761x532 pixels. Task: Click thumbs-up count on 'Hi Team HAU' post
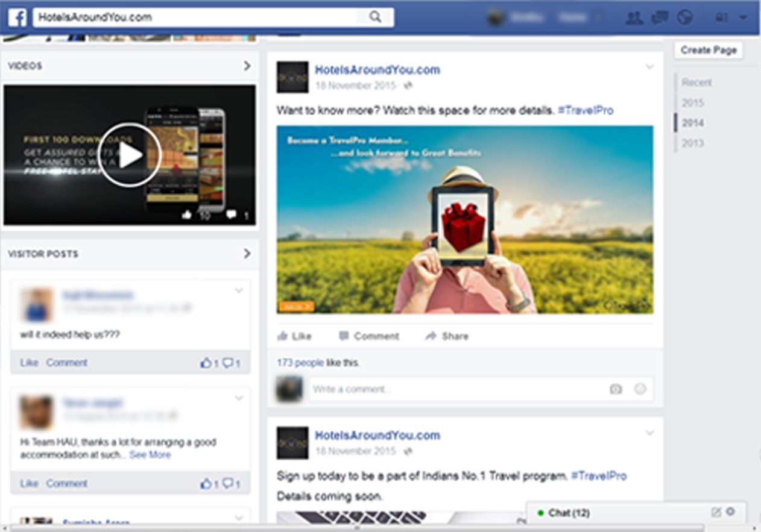(x=209, y=484)
